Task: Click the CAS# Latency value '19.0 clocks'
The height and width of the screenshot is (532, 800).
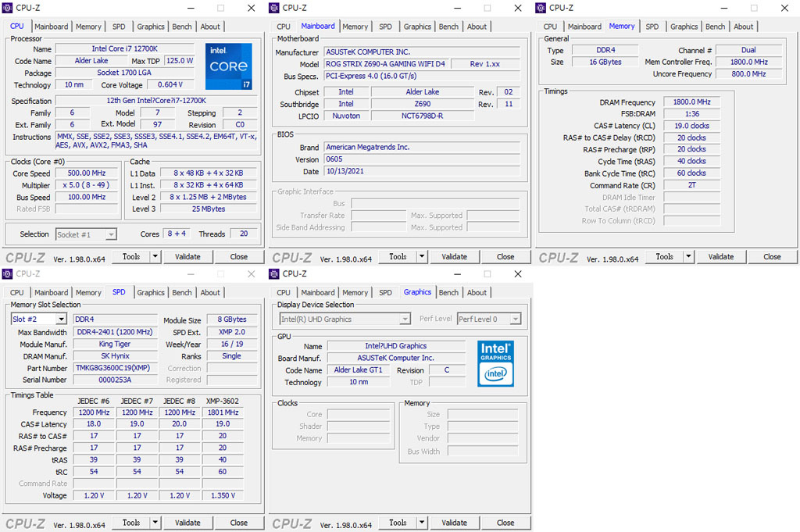Action: [x=692, y=126]
